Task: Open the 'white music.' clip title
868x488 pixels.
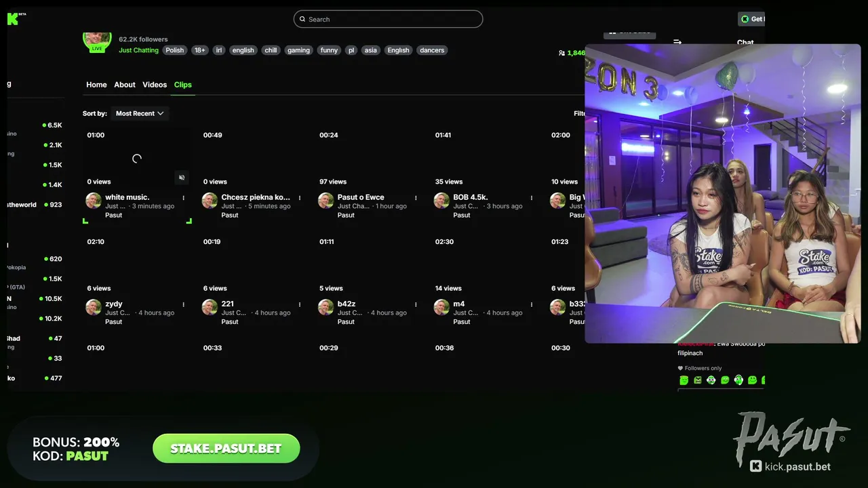Action: [x=127, y=197]
